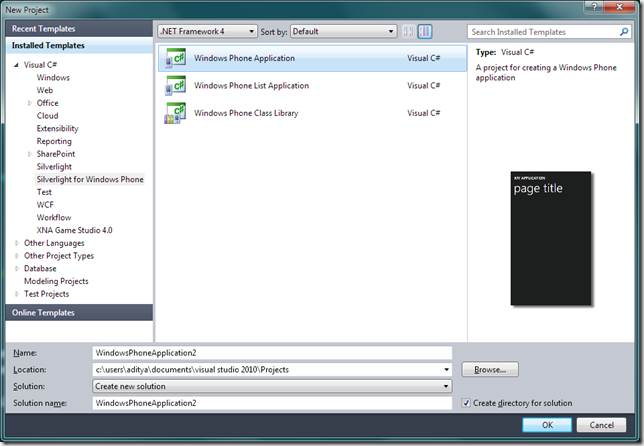Open the Recent Templates section
Screen dimensions: 644x446
(x=79, y=29)
